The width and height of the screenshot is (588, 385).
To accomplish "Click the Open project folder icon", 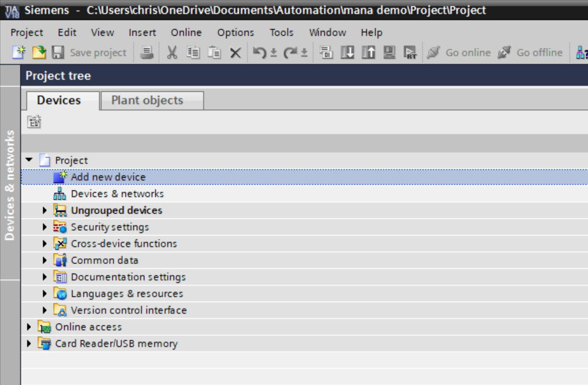I will click(x=39, y=52).
